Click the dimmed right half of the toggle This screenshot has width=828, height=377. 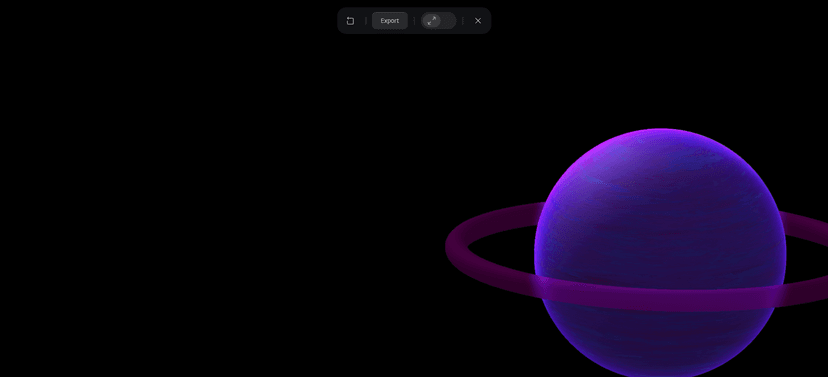pos(448,21)
